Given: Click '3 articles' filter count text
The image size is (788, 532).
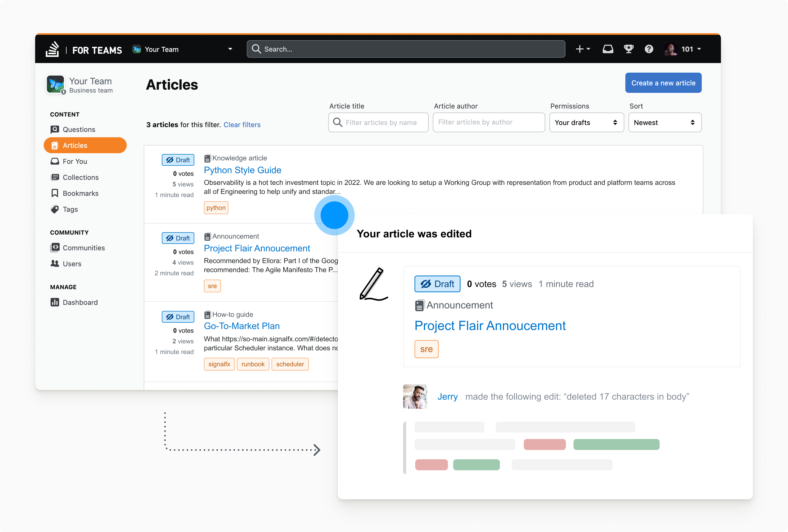Looking at the screenshot, I should (x=162, y=125).
